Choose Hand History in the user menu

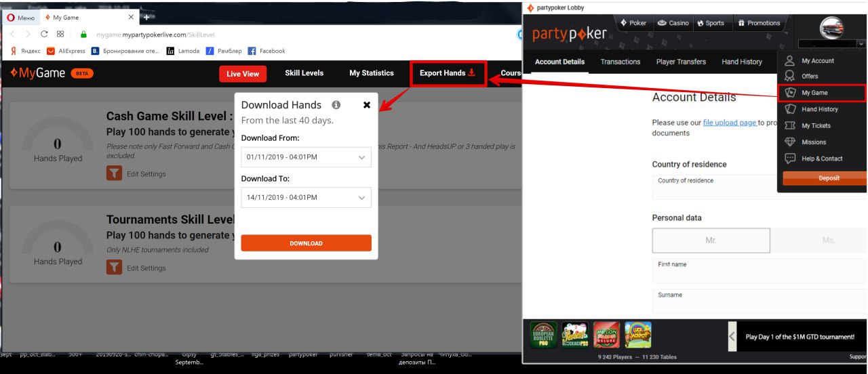point(823,109)
